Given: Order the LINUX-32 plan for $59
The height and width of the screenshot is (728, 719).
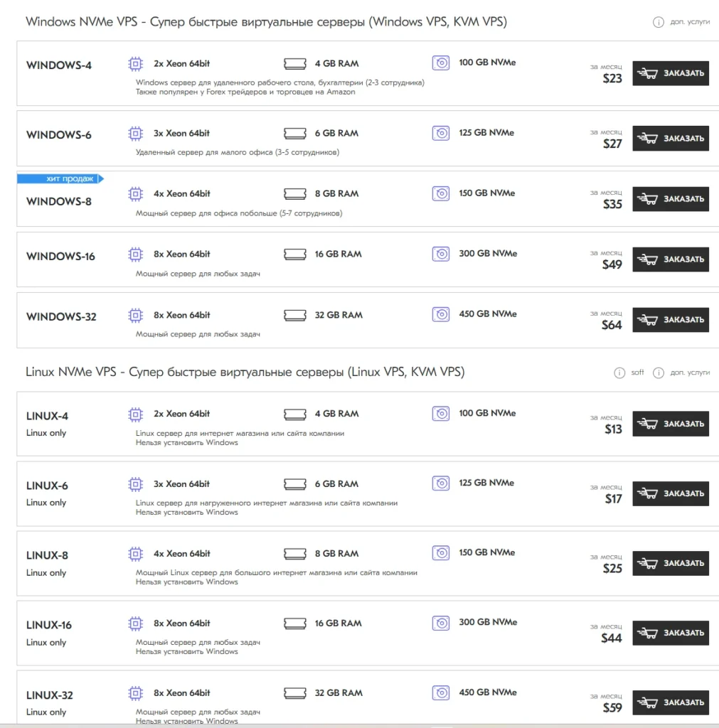Looking at the screenshot, I should pyautogui.click(x=670, y=702).
